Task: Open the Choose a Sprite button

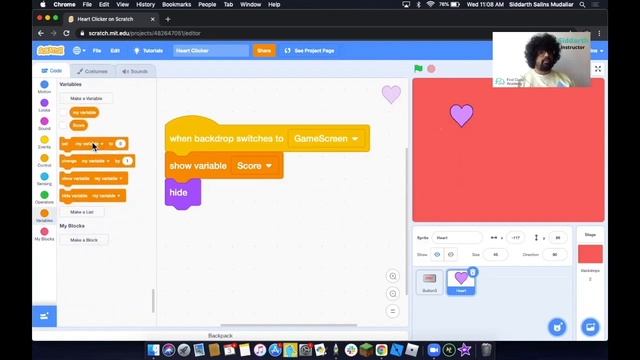Action: click(557, 327)
